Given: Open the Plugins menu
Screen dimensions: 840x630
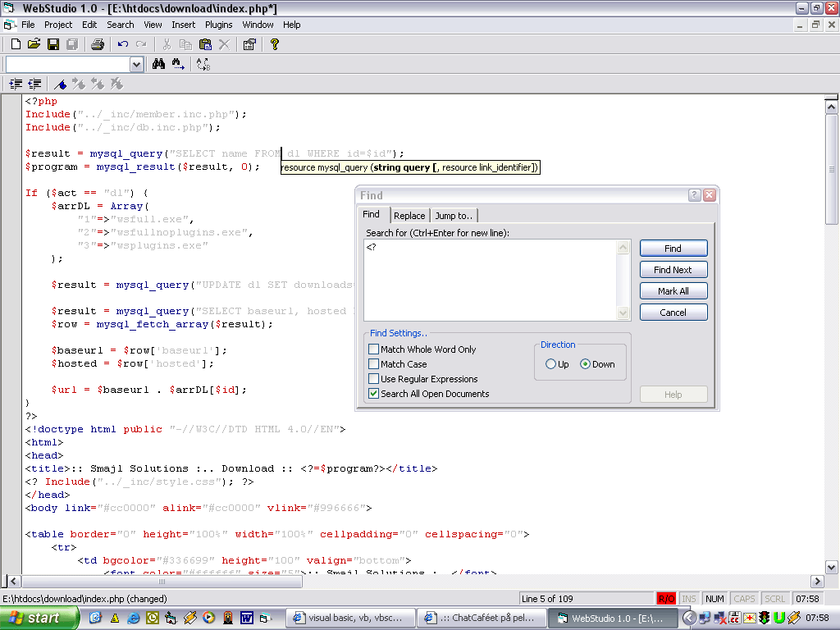Looking at the screenshot, I should (219, 25).
